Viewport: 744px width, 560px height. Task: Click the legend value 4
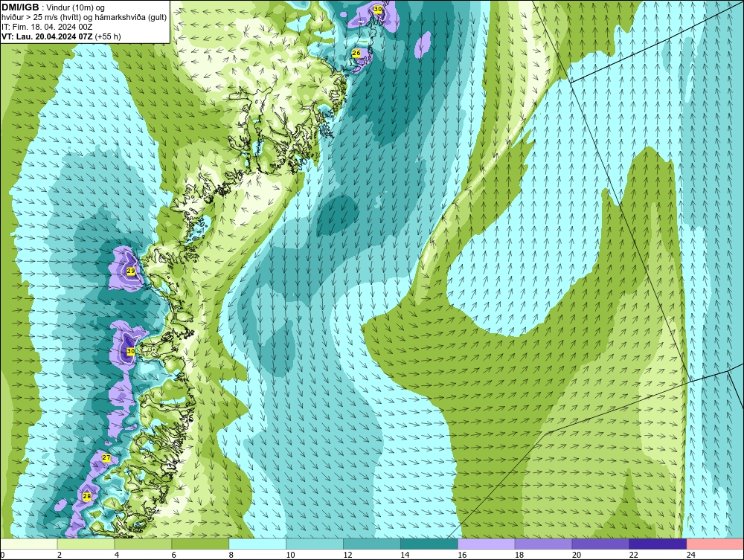pyautogui.click(x=117, y=555)
